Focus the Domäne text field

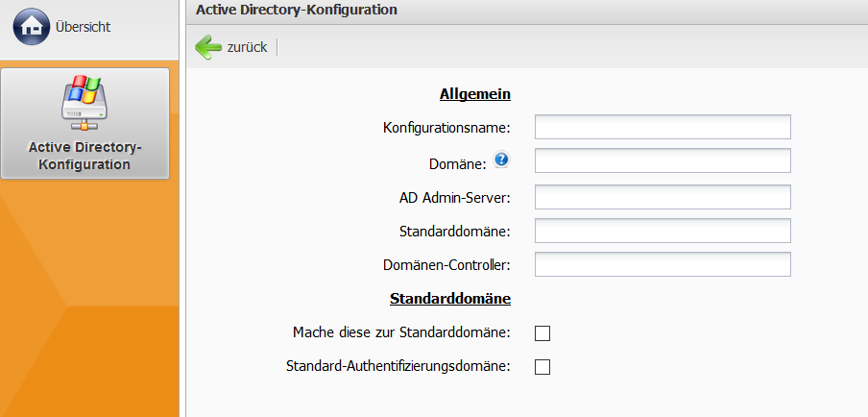click(663, 160)
